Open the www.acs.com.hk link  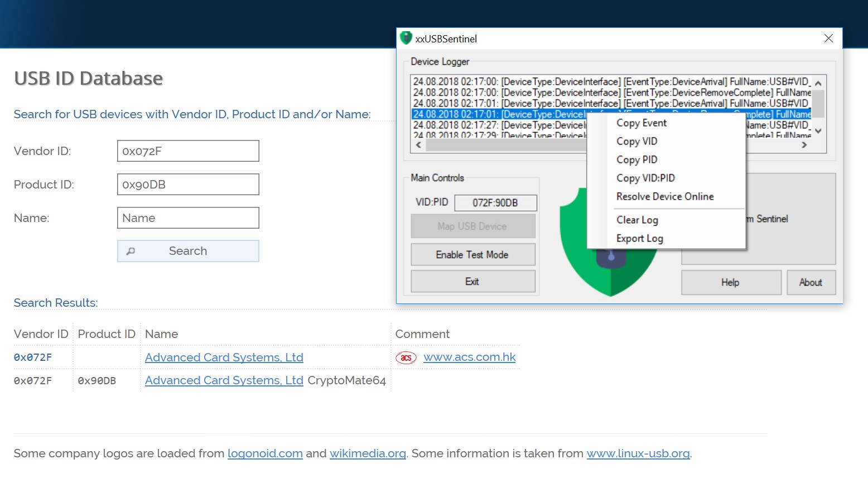click(x=470, y=357)
